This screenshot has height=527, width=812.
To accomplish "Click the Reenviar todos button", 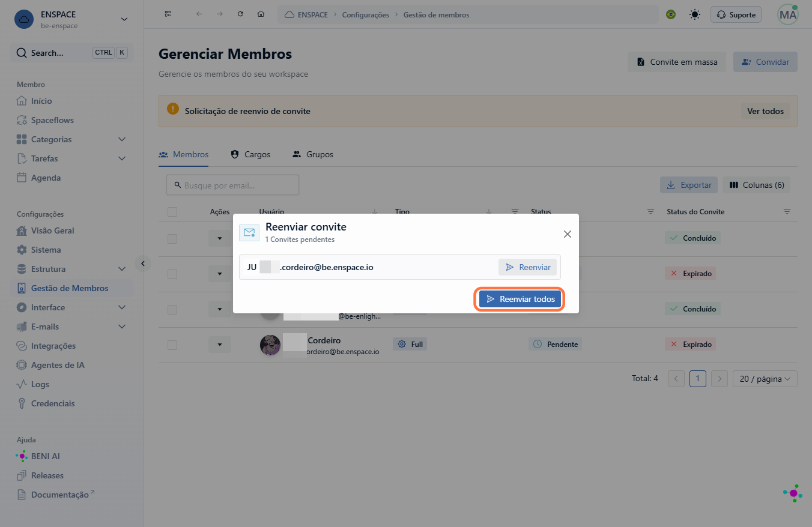I will [x=520, y=299].
